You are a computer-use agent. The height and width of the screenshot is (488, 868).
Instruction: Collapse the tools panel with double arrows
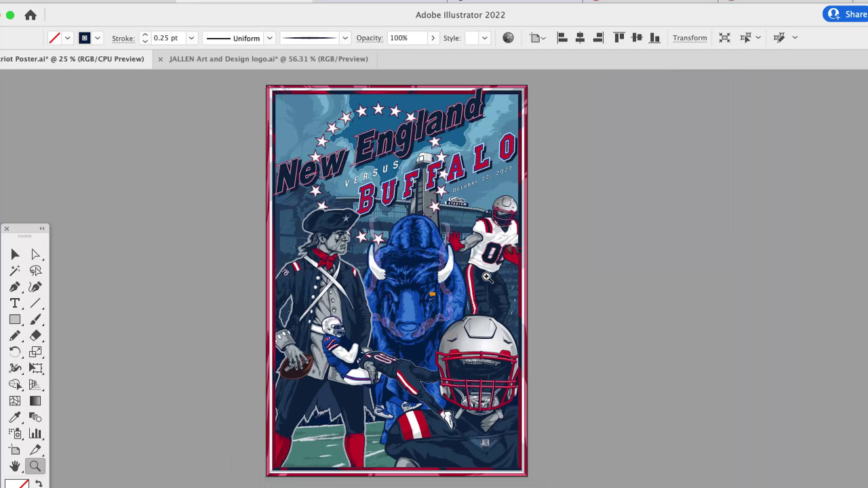(42, 228)
